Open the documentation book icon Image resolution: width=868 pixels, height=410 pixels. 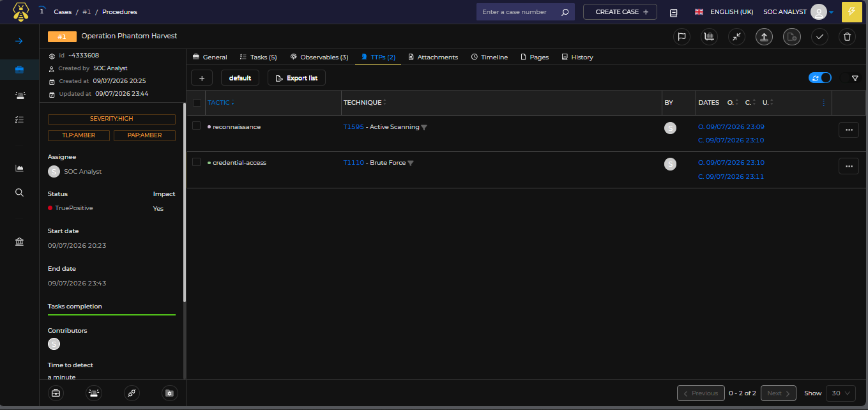pyautogui.click(x=673, y=12)
